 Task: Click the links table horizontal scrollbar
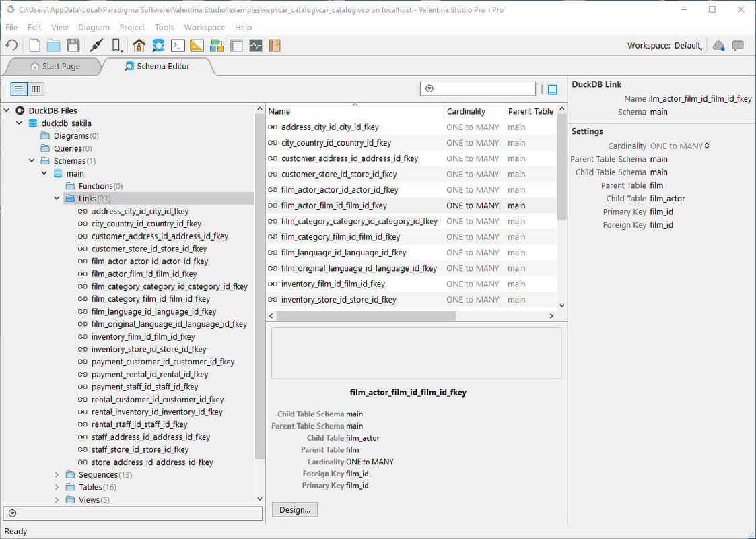coord(366,315)
